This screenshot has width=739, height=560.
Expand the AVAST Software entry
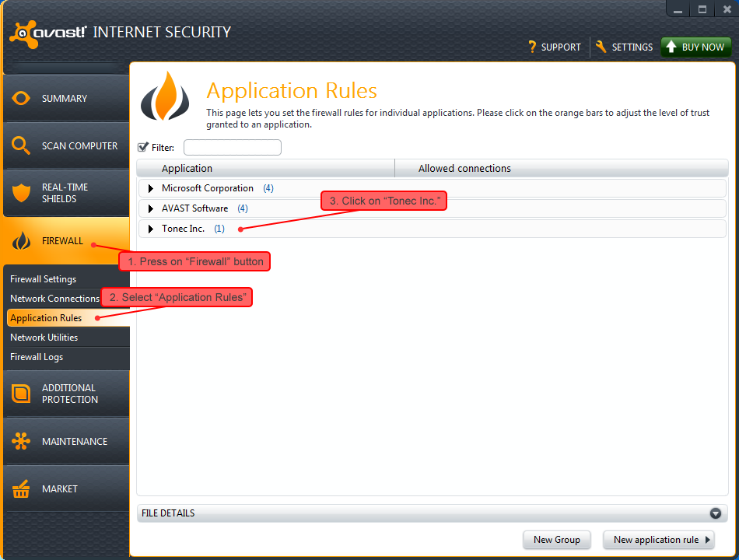pyautogui.click(x=149, y=208)
